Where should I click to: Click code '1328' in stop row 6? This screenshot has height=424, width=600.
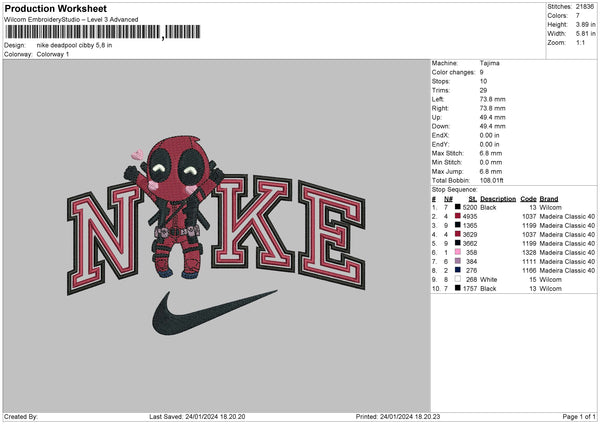[x=529, y=252]
